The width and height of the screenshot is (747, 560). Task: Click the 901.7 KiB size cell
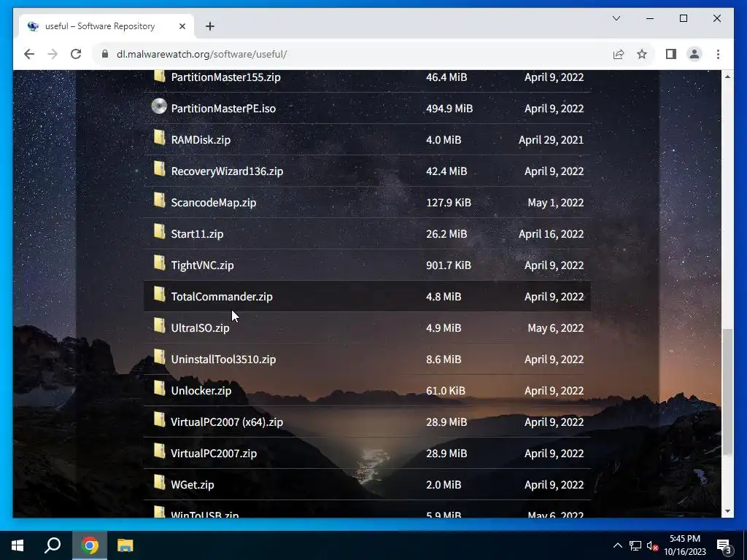pos(449,265)
